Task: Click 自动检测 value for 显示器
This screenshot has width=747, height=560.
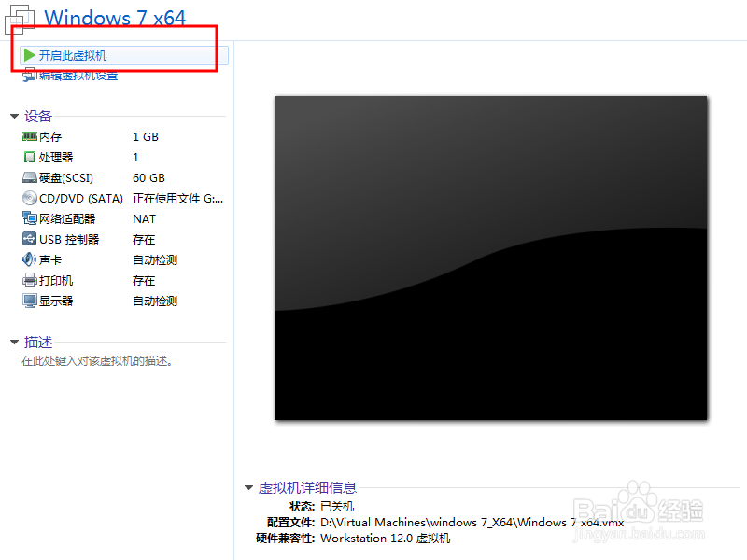Action: 155,301
